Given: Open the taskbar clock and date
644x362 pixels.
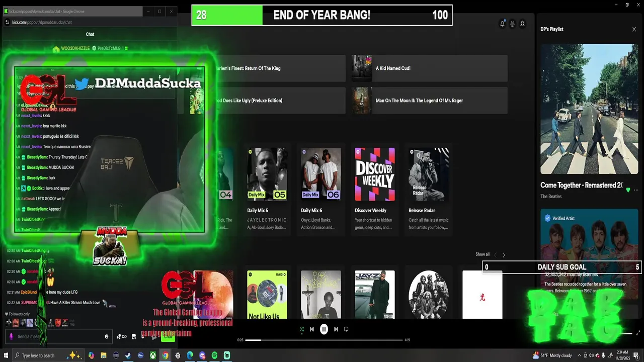Looking at the screenshot, I should pos(621,355).
